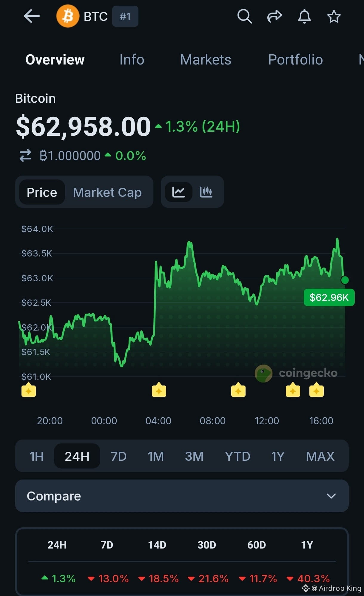364x596 pixels.
Task: Expand the Compare dropdown
Action: pos(182,496)
